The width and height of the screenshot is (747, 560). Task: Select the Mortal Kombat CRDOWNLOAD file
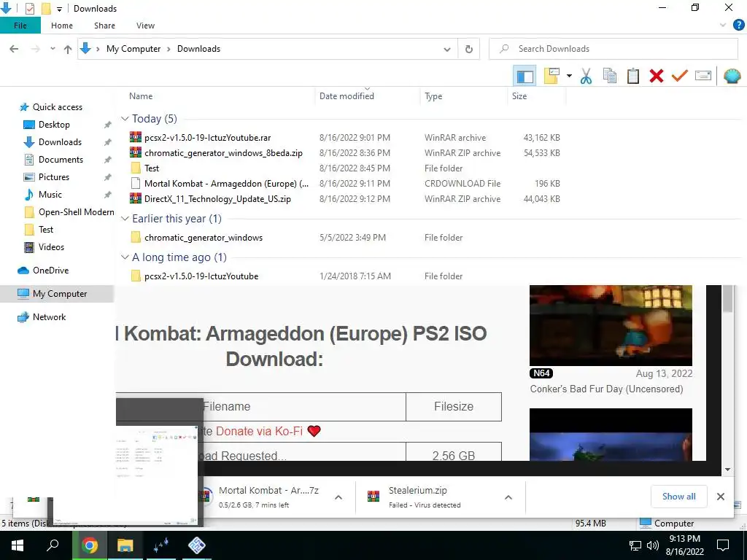[x=226, y=183]
